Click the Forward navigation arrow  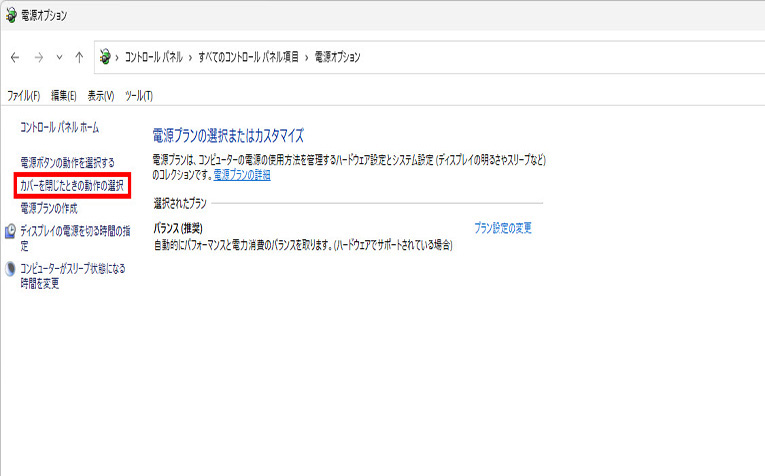(38, 57)
